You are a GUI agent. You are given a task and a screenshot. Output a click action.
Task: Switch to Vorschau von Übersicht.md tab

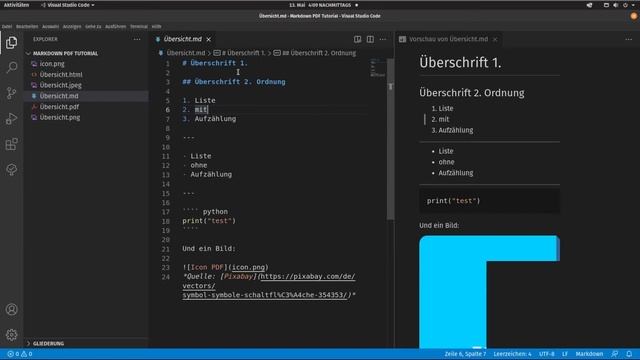(448, 39)
